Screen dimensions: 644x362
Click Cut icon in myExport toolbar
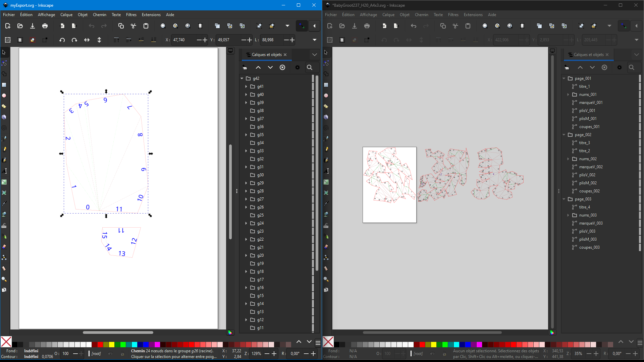point(133,26)
